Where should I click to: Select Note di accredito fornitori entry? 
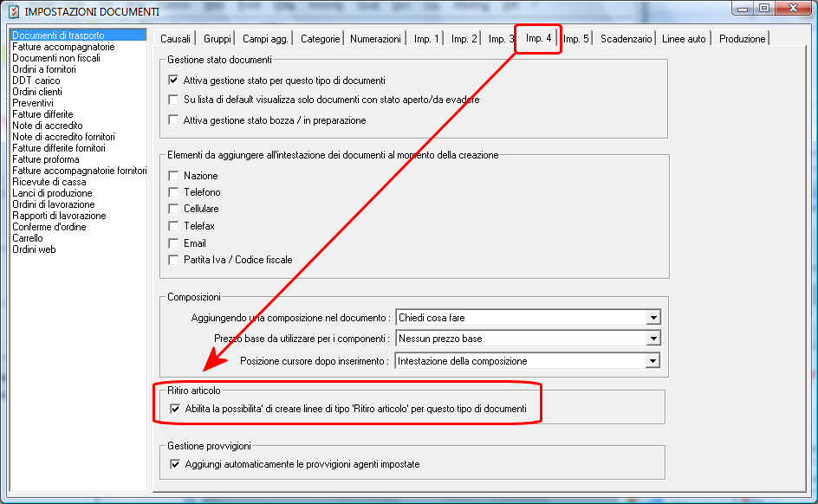point(78,137)
